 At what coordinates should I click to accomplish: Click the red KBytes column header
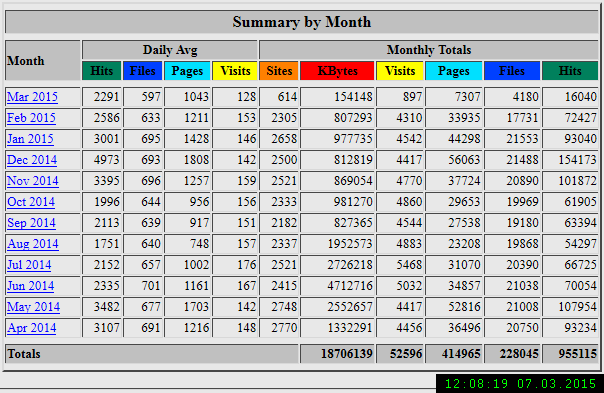(x=337, y=71)
